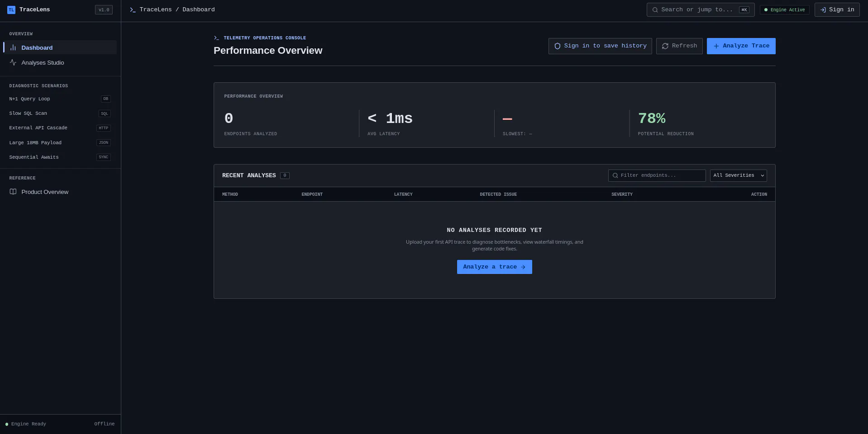Click the v1.0 version badge
This screenshot has height=434, width=868.
[104, 10]
